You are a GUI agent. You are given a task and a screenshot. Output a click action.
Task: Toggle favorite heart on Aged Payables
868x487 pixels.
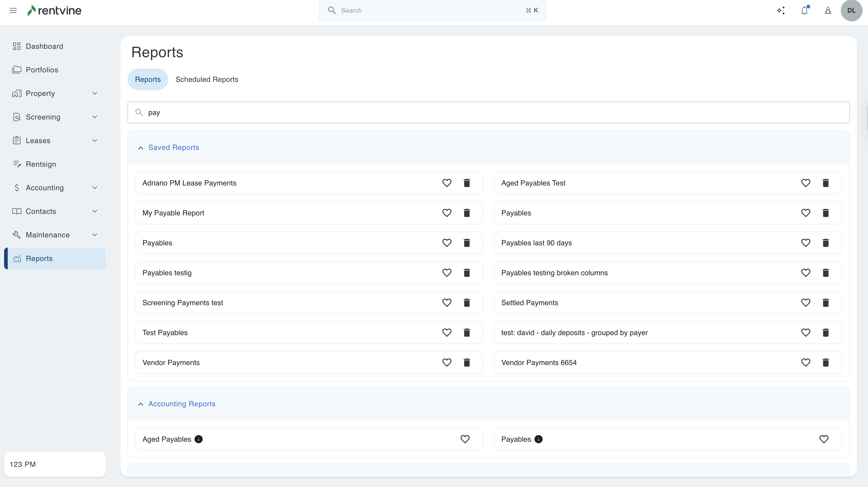[465, 439]
